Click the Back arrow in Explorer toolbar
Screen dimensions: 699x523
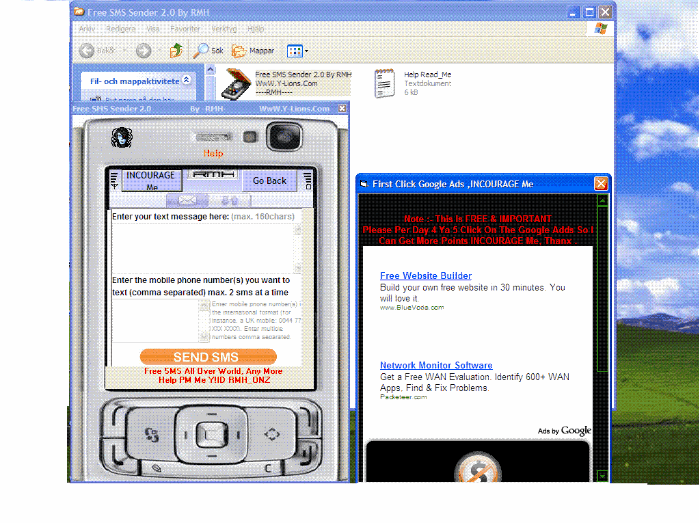pos(87,51)
